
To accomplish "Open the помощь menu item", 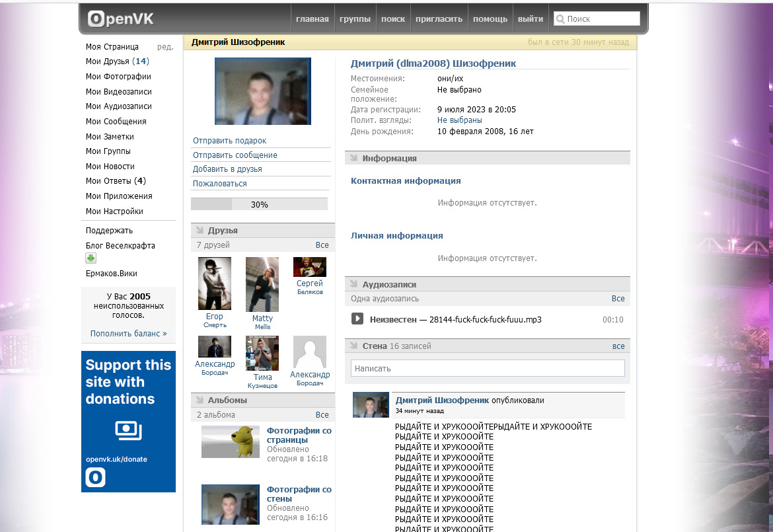I will [490, 19].
